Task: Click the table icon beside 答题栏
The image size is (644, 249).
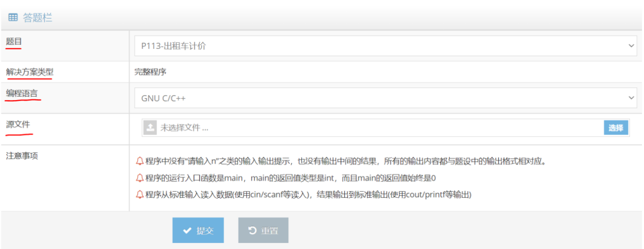Action: pyautogui.click(x=13, y=18)
